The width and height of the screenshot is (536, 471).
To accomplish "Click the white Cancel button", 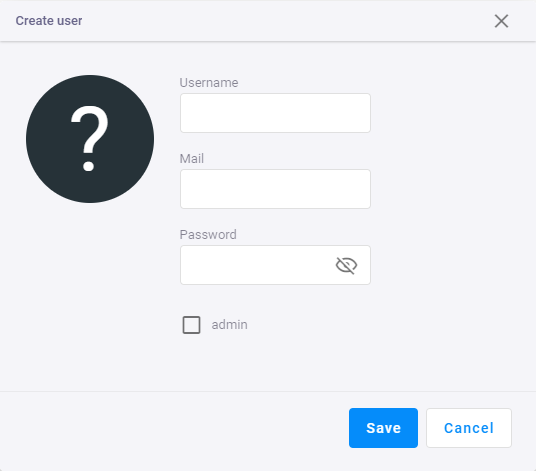I will (469, 428).
